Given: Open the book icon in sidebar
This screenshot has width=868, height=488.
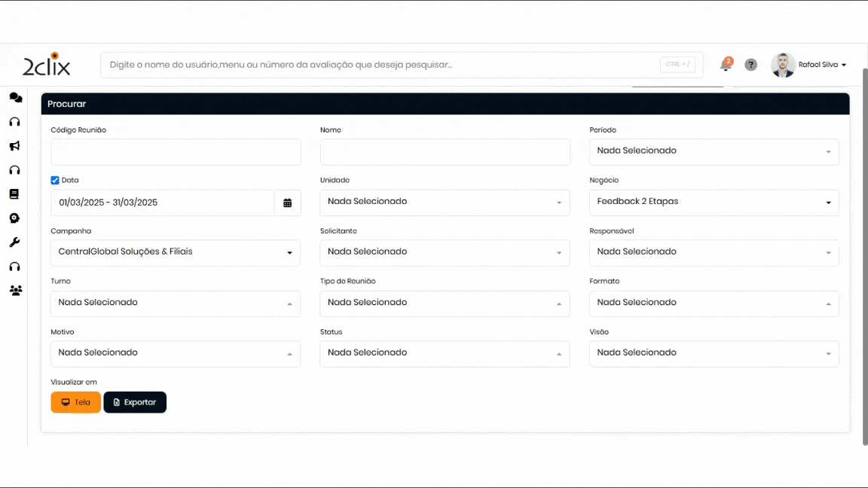Looking at the screenshot, I should (x=14, y=194).
